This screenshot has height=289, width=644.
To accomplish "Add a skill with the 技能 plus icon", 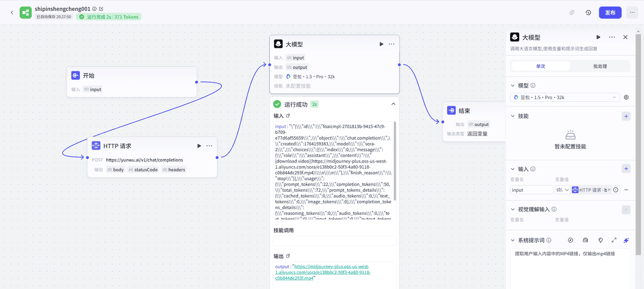I will (626, 116).
